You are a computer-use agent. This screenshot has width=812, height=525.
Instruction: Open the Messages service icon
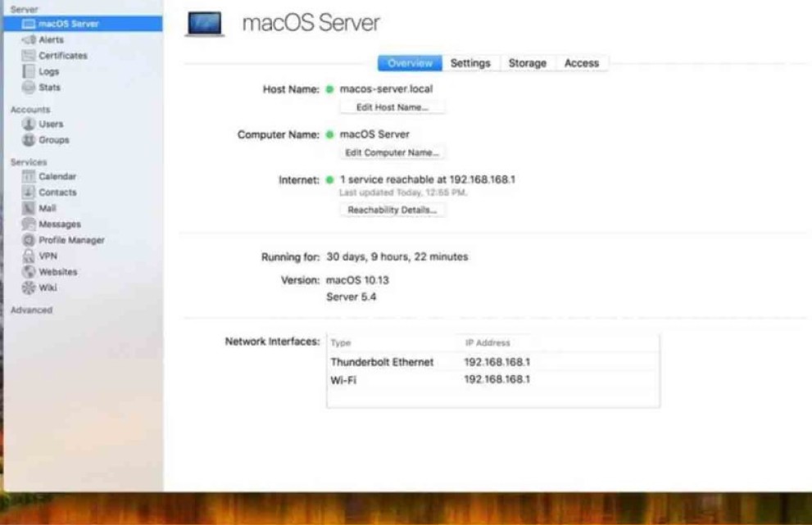pos(29,224)
